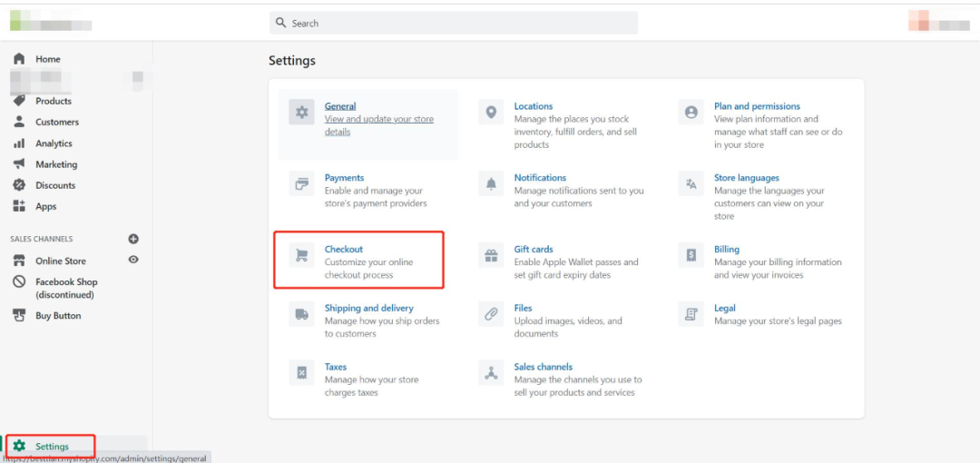The image size is (980, 463).
Task: Click the Sales channels network icon
Action: tap(491, 373)
